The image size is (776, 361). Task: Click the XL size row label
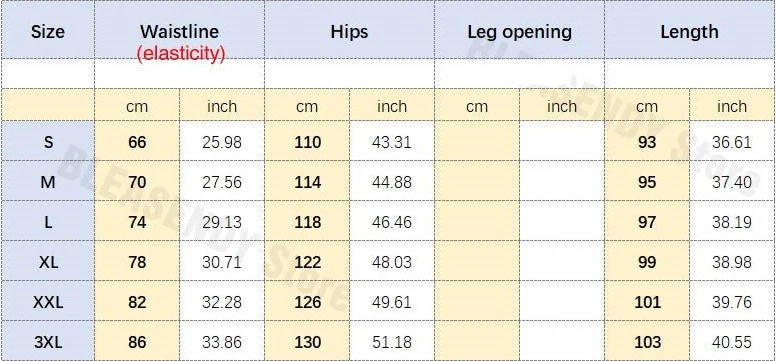(48, 262)
